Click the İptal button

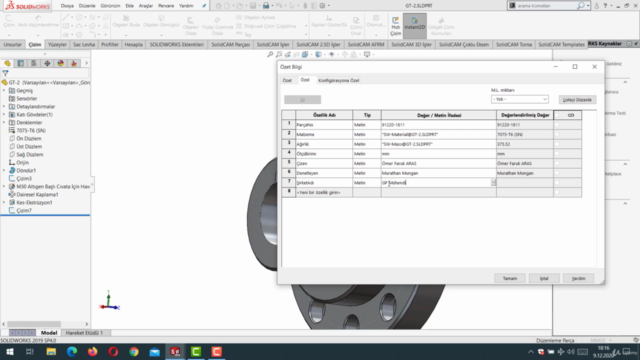pos(544,278)
